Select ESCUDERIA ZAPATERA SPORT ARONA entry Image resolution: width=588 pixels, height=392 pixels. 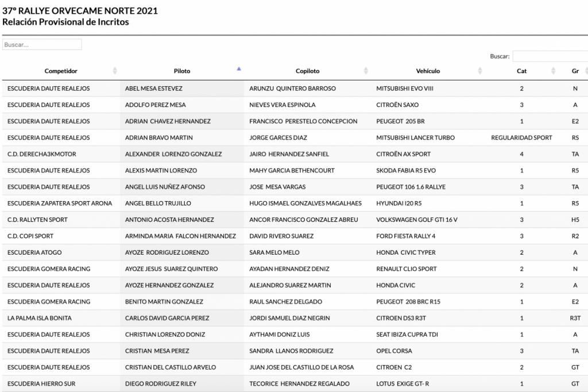pos(60,203)
